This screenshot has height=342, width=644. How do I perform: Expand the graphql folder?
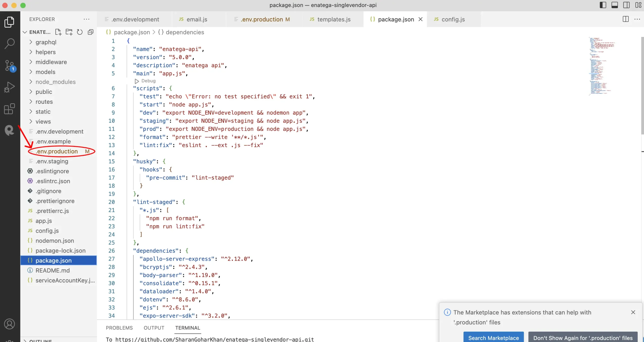pyautogui.click(x=46, y=42)
